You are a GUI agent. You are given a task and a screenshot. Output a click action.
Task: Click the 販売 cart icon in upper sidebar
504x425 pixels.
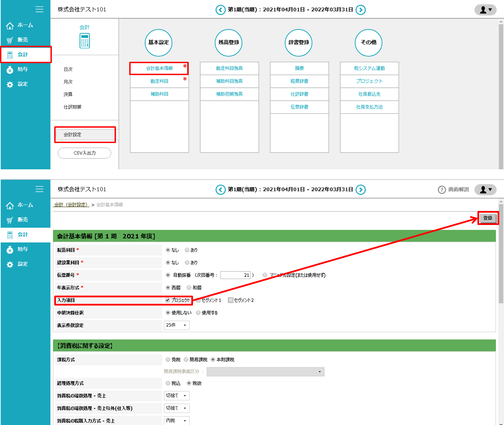tap(10, 40)
